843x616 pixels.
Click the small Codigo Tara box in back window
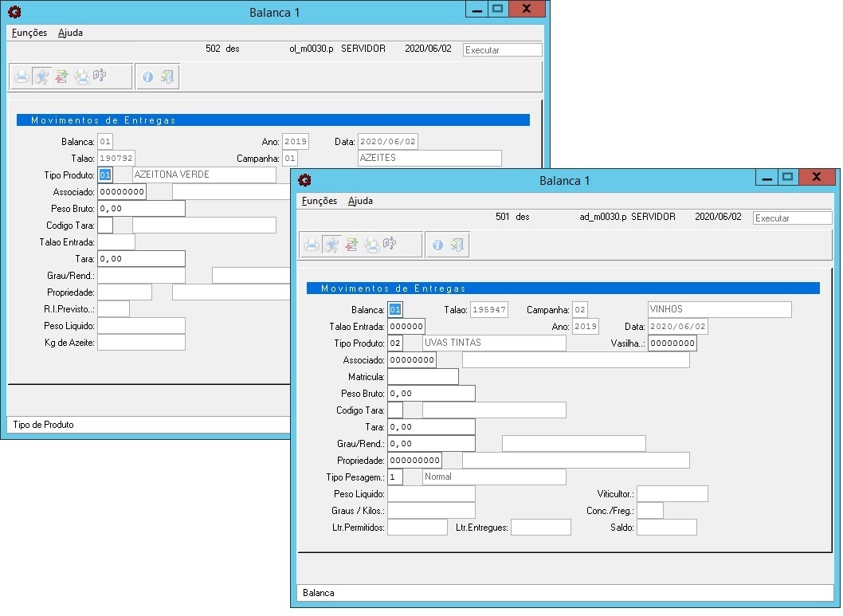[x=105, y=226]
